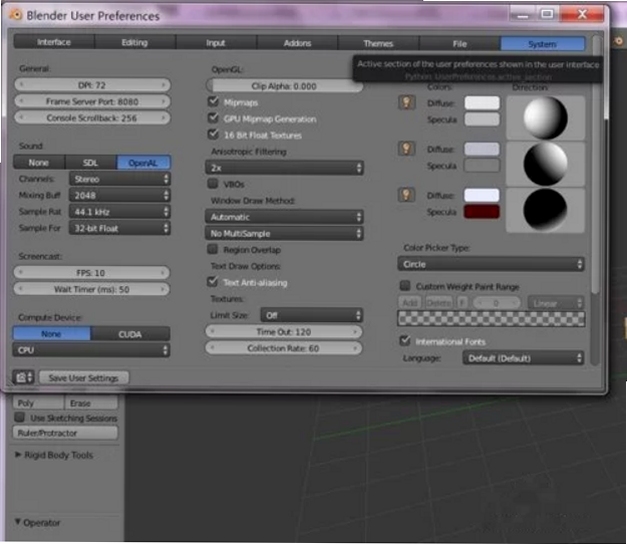Screen dimensions: 627x544
Task: Toggle GPU Mipmap Generation
Action: (213, 118)
